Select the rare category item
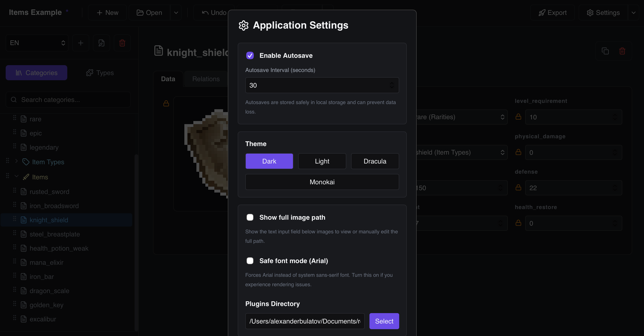 [35, 119]
